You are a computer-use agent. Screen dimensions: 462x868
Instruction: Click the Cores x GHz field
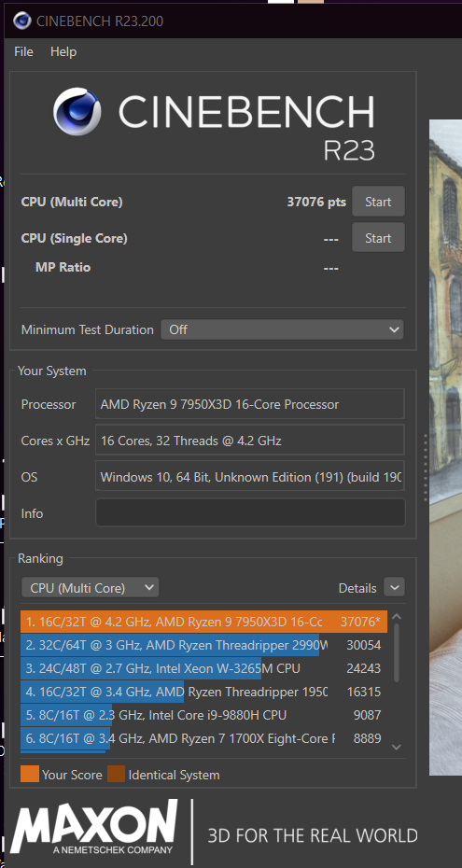click(250, 441)
